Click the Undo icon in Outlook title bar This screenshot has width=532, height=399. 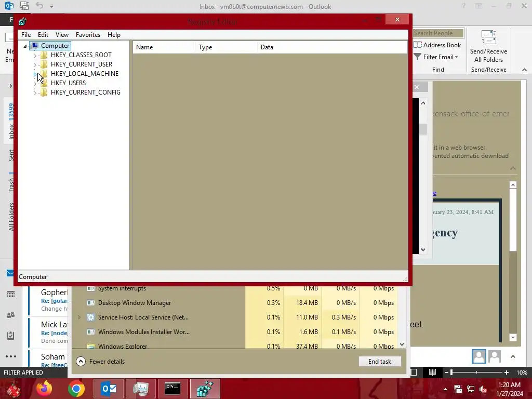point(39,6)
